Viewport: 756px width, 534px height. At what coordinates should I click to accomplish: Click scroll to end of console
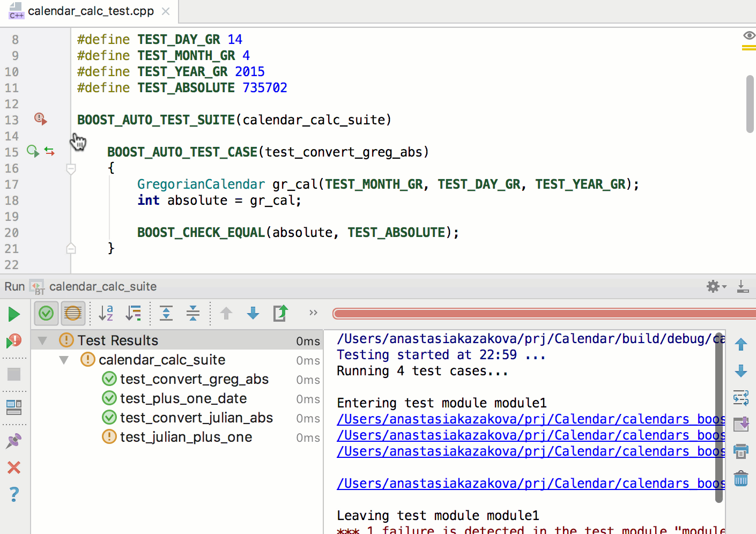[741, 425]
